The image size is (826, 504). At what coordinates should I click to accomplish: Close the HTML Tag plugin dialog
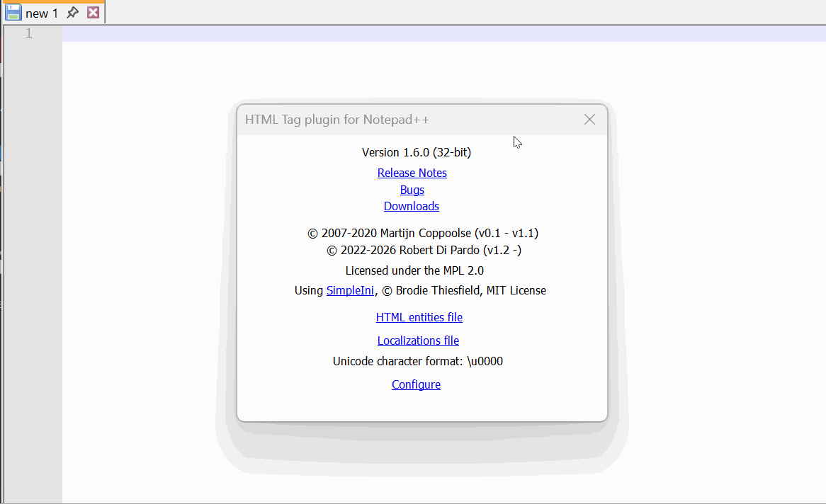point(589,120)
